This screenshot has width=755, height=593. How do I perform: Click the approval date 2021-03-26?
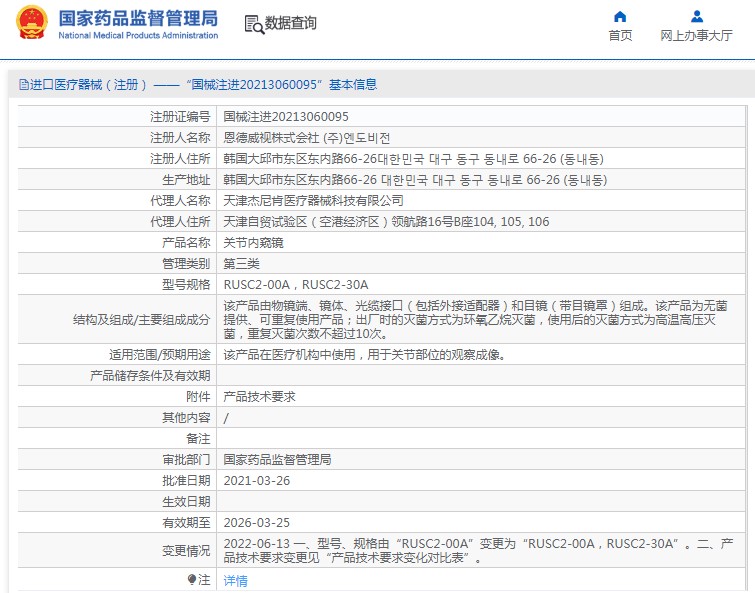tap(256, 480)
